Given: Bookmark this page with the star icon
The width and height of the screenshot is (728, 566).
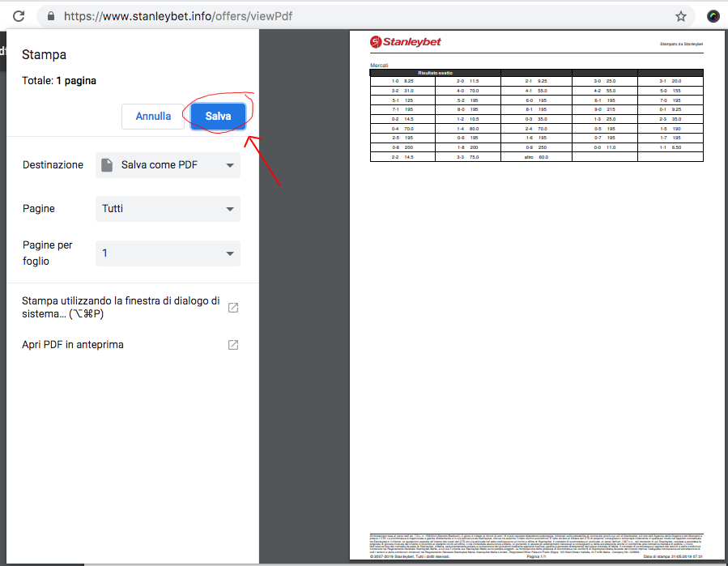Looking at the screenshot, I should [680, 16].
